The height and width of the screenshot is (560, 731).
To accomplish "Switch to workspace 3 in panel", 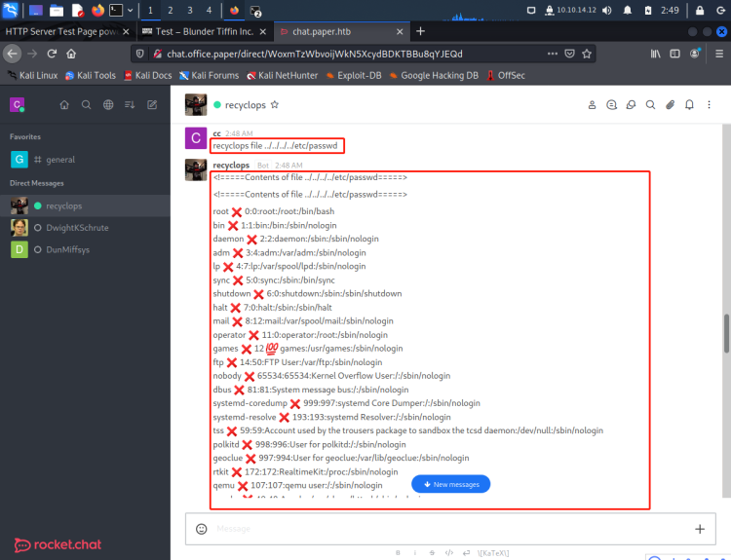I will tap(190, 11).
